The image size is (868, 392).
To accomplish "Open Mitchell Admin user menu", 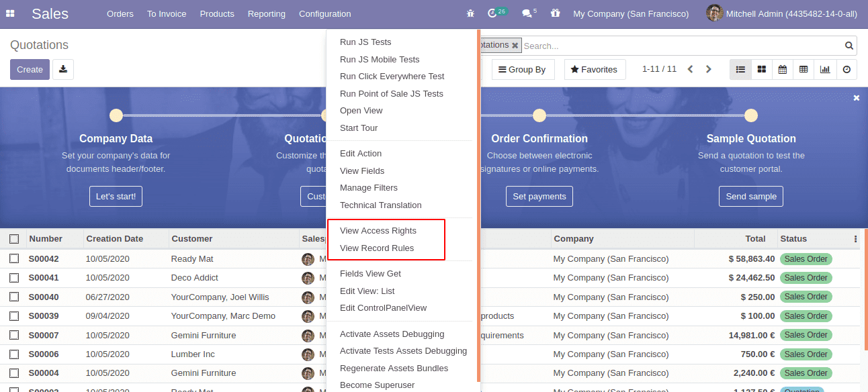I will pyautogui.click(x=783, y=13).
